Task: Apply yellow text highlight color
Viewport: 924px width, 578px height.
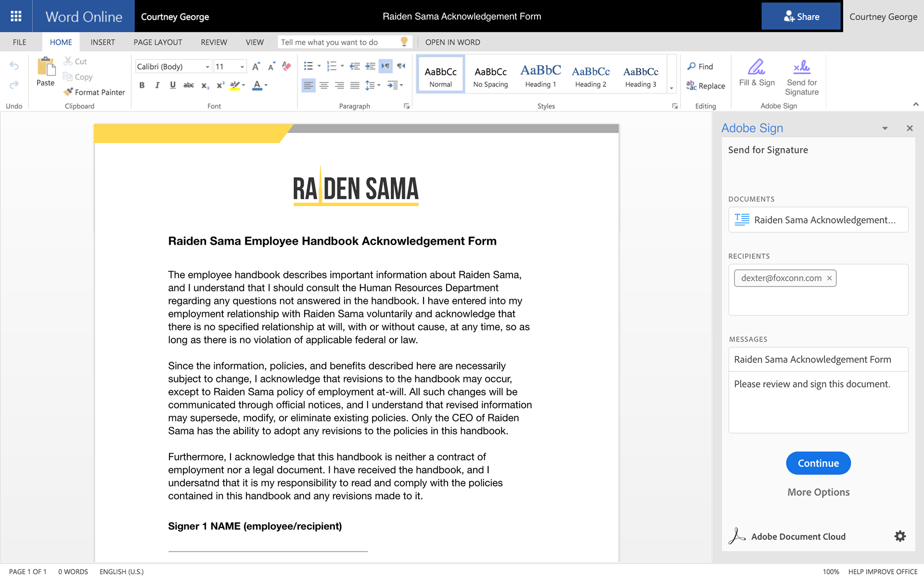Action: coord(235,85)
